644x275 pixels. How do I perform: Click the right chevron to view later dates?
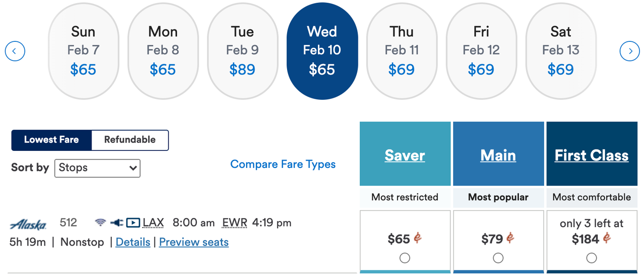click(x=629, y=51)
